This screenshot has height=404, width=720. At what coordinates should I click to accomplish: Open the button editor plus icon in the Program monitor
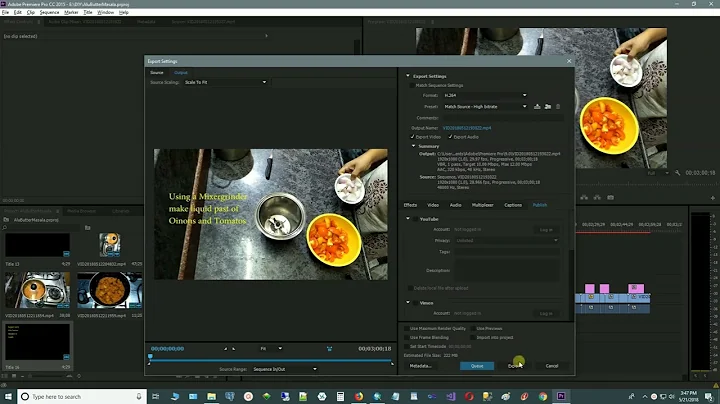tap(713, 198)
